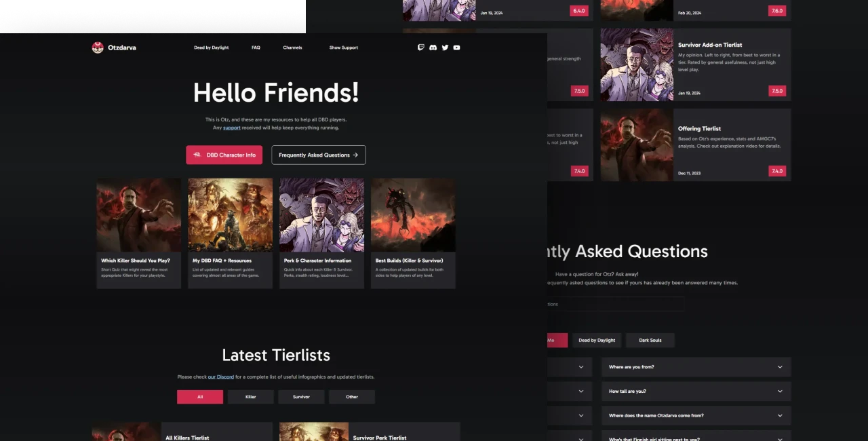The height and width of the screenshot is (441, 868).
Task: Click the 7.4.0 badge on Offering Tierlist
Action: [x=776, y=171]
